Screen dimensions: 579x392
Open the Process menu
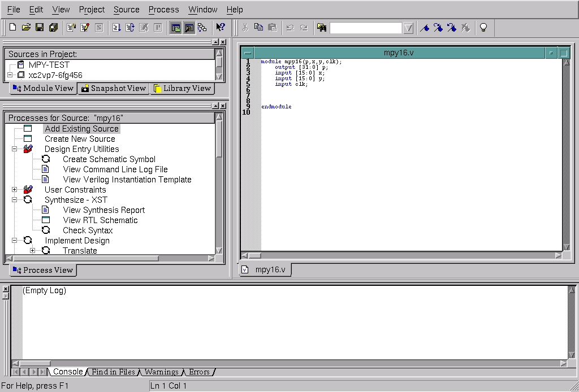pyautogui.click(x=163, y=9)
